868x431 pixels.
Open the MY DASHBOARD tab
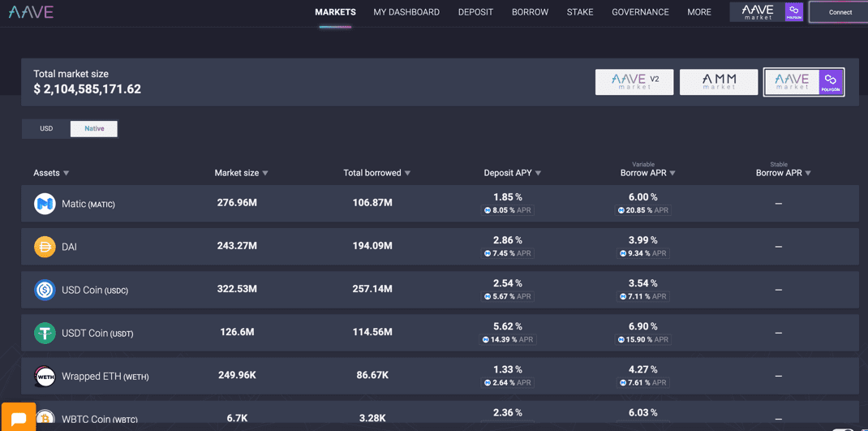click(x=406, y=12)
